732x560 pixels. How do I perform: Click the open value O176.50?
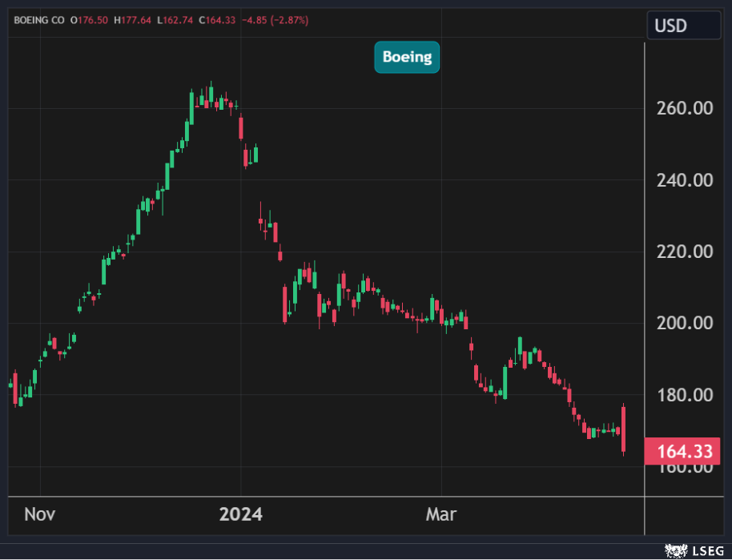90,19
